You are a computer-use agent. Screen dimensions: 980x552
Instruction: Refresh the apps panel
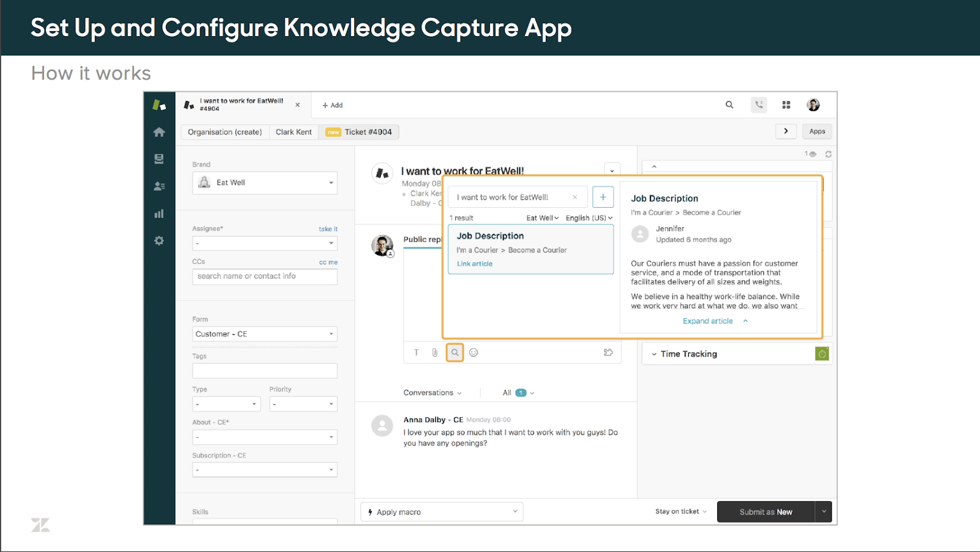(828, 154)
